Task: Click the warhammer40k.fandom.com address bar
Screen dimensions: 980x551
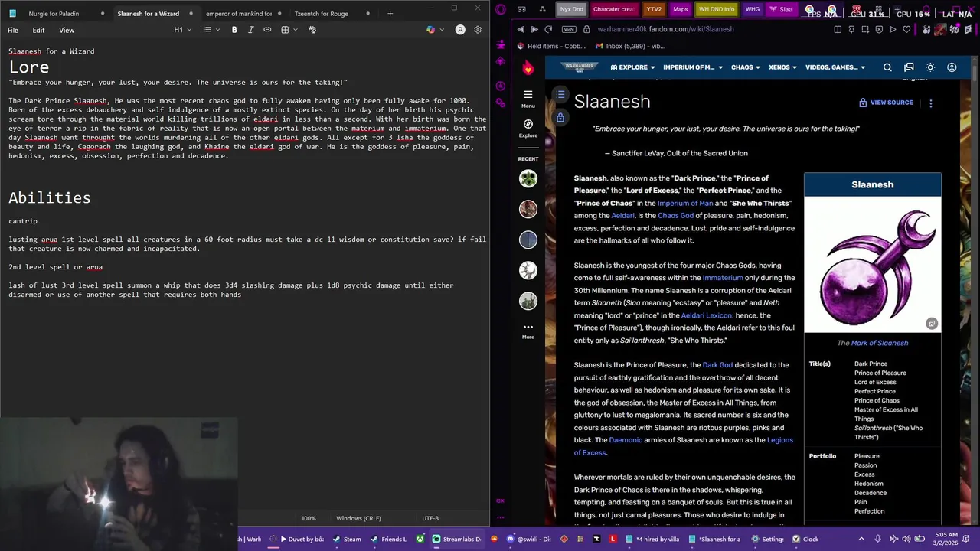Action: 665,29
